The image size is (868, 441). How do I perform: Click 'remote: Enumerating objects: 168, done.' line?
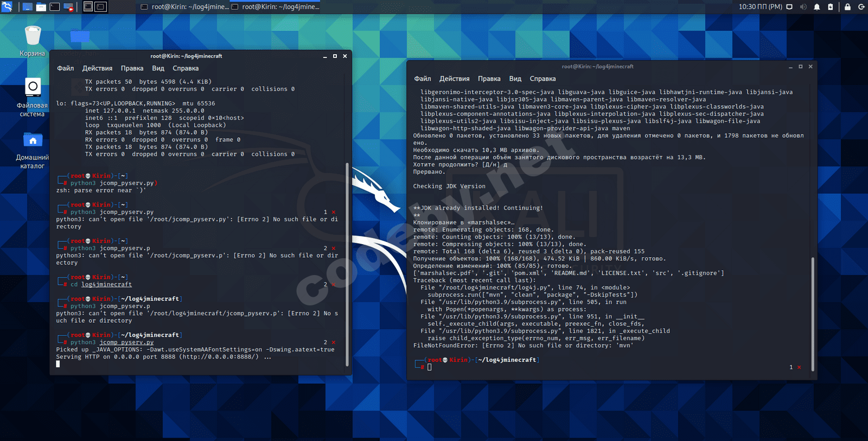click(483, 230)
